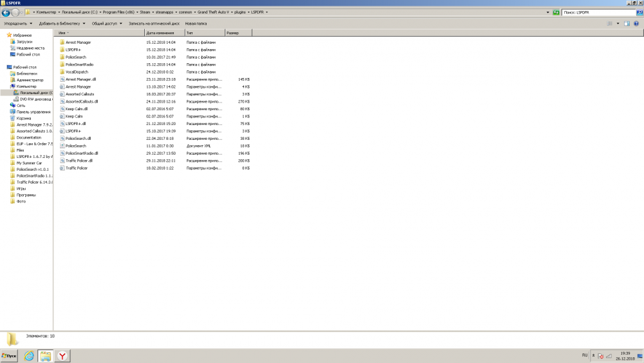Image resolution: width=644 pixels, height=363 pixels.
Task: Click the RU language indicator in tray
Action: coord(585,355)
